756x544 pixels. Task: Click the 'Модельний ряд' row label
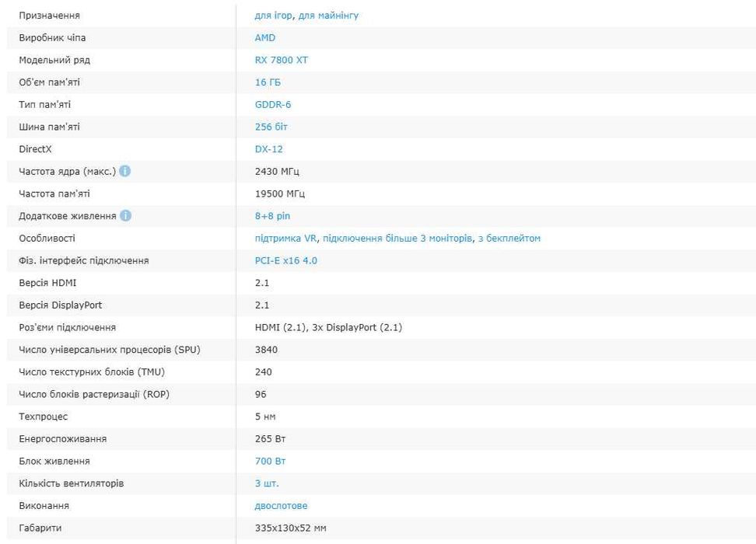click(x=54, y=61)
